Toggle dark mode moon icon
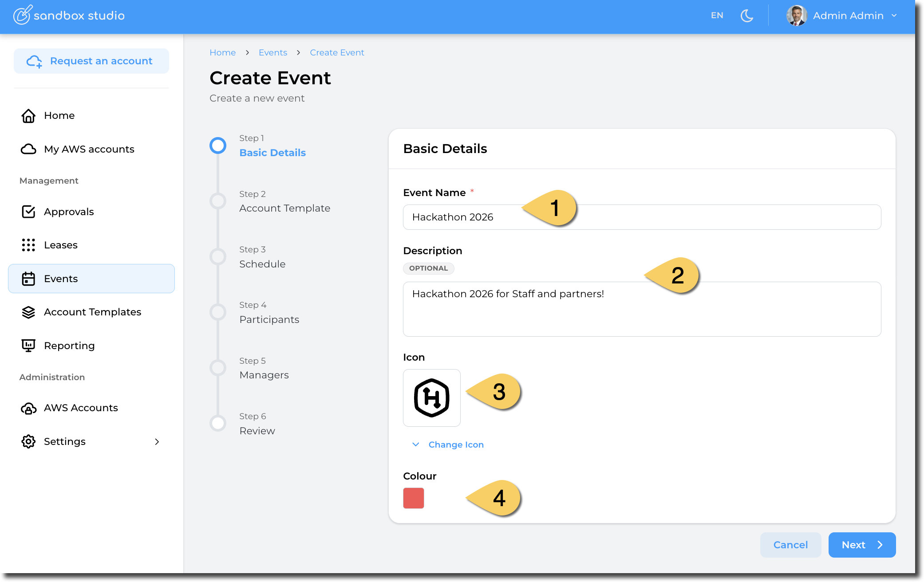The width and height of the screenshot is (924, 582). pyautogui.click(x=747, y=16)
